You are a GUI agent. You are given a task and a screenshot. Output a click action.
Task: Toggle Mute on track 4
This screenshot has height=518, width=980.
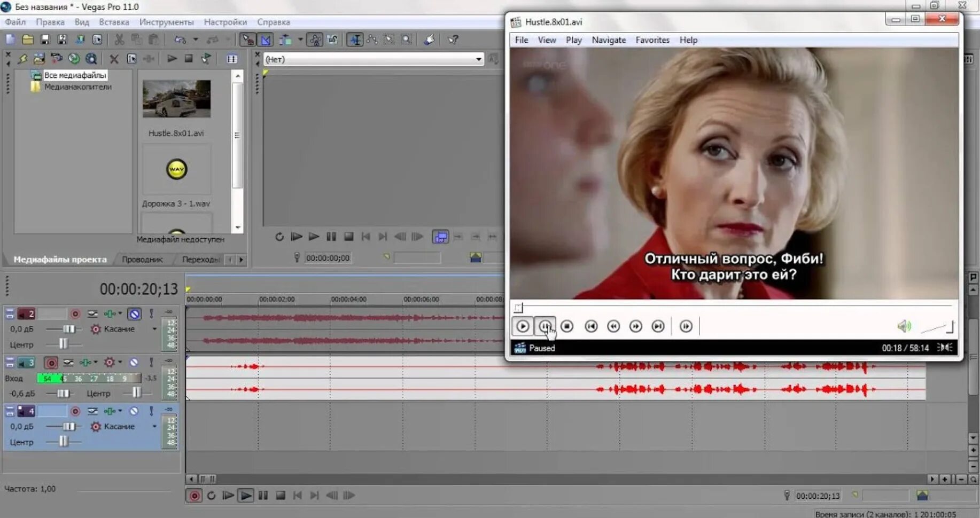(134, 411)
